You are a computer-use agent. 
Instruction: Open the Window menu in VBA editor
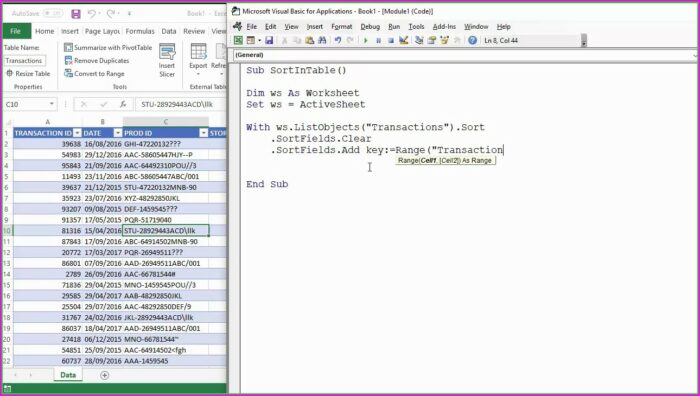point(476,27)
